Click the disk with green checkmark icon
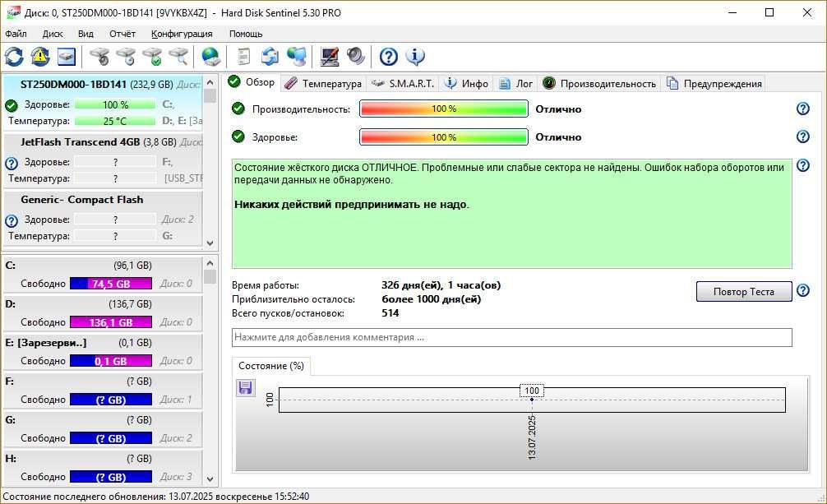827x504 pixels. point(152,57)
